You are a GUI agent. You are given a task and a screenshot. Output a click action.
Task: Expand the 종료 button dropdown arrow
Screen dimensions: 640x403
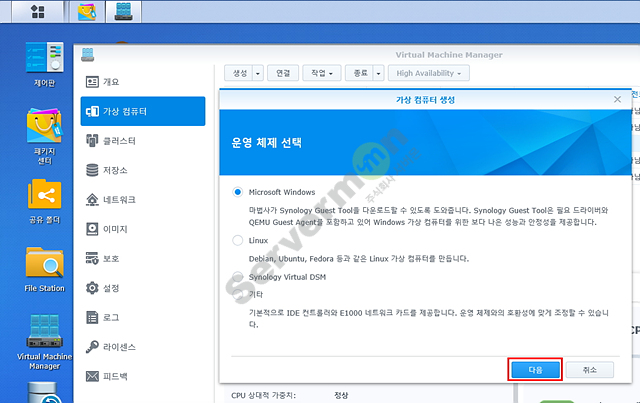(378, 73)
